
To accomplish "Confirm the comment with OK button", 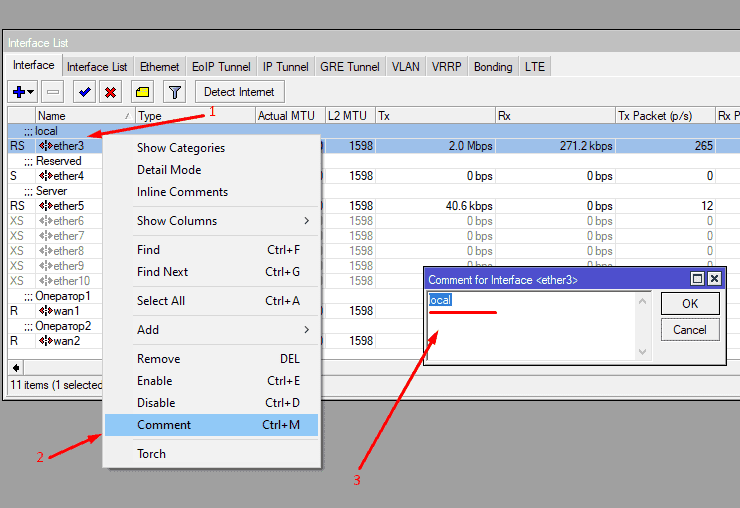I will [689, 304].
